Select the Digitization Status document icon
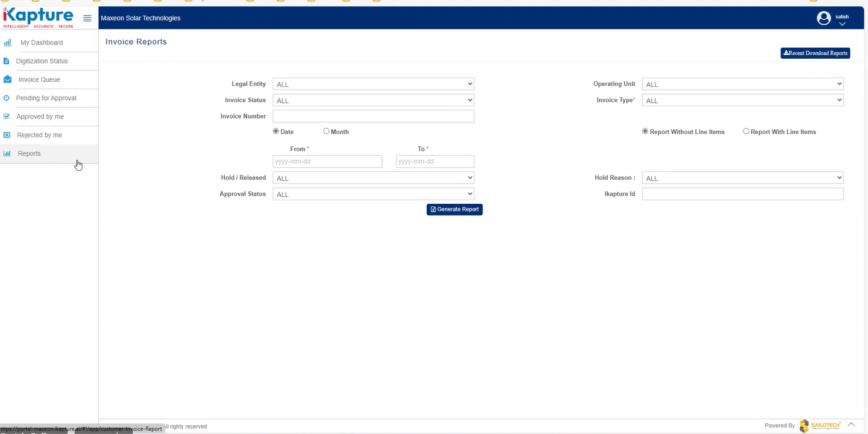This screenshot has height=434, width=868. (x=7, y=61)
